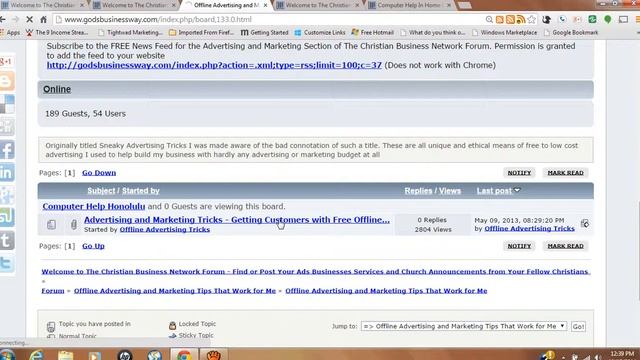The image size is (640, 360).
Task: Click the bottom NOTIFY button
Action: click(x=519, y=246)
